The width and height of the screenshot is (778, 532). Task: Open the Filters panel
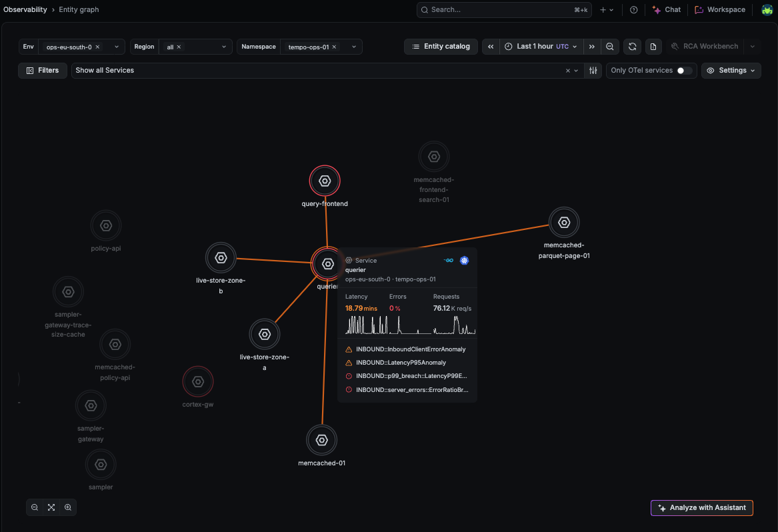(x=43, y=71)
